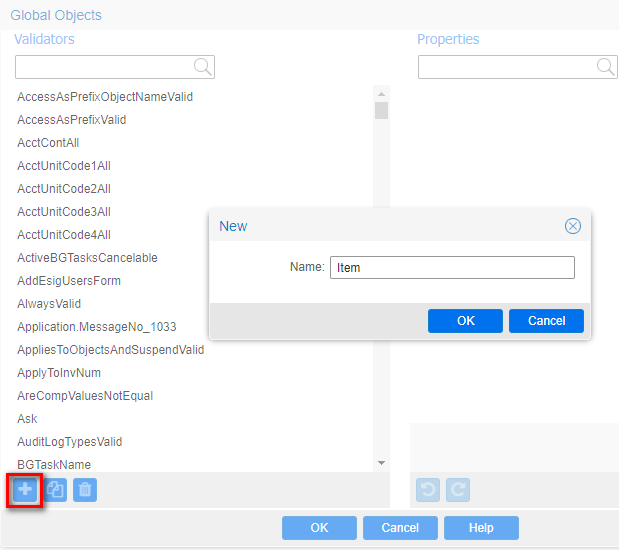Choose AlwaysValid from the validators list
The height and width of the screenshot is (550, 619).
(49, 304)
